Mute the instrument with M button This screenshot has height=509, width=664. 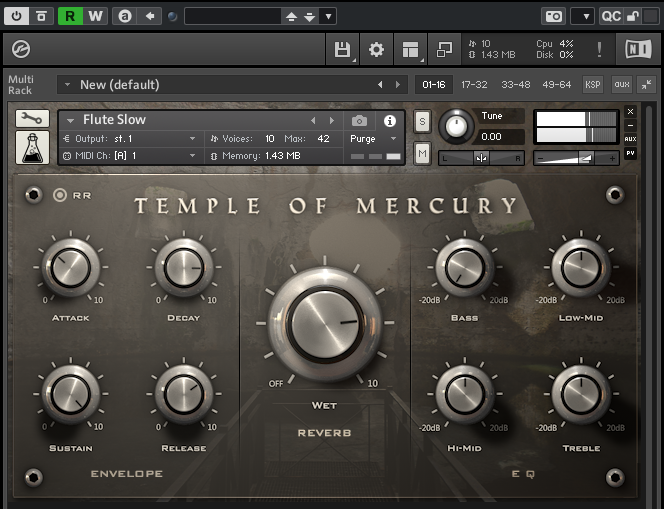click(422, 153)
